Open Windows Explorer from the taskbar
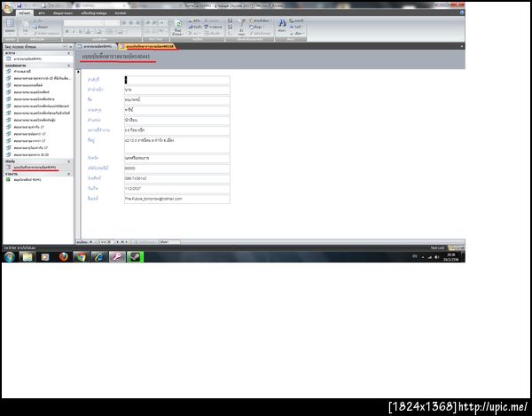 pyautogui.click(x=27, y=257)
